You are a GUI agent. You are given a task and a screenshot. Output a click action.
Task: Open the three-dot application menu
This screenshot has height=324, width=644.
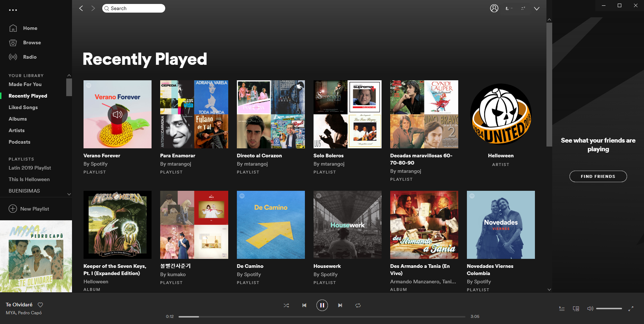(13, 10)
